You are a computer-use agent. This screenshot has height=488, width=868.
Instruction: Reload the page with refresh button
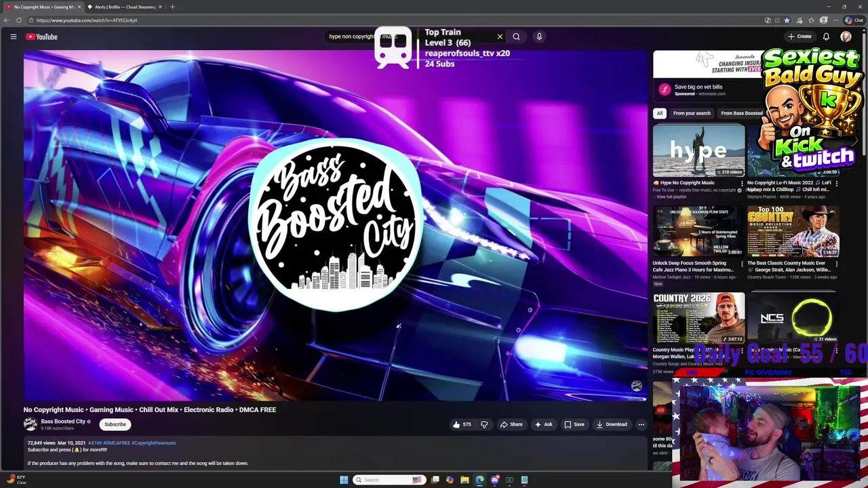click(x=19, y=20)
